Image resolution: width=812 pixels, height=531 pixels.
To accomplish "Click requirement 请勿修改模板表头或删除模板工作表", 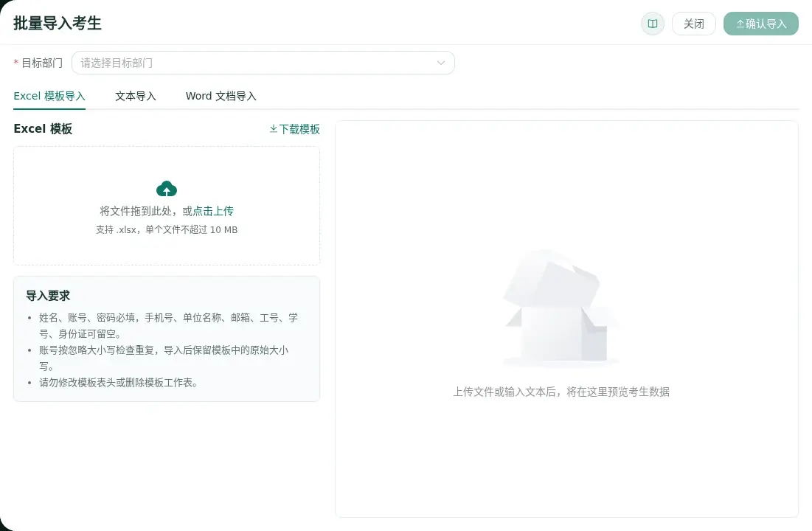I will pos(119,383).
